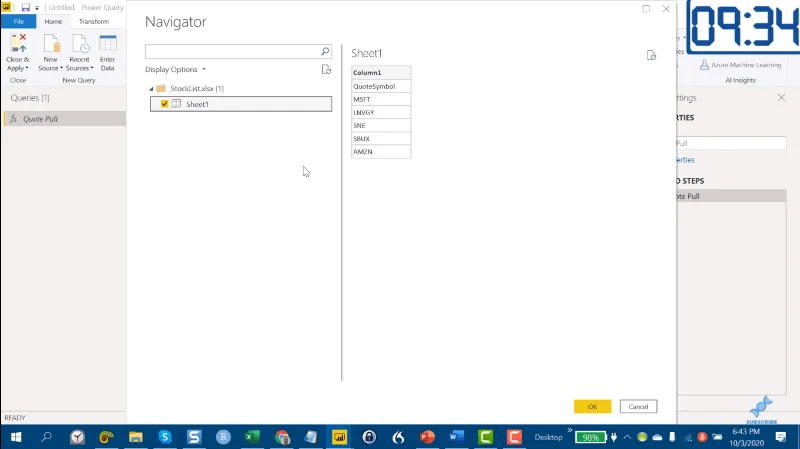Select the Sheet1 tree item label

(197, 104)
